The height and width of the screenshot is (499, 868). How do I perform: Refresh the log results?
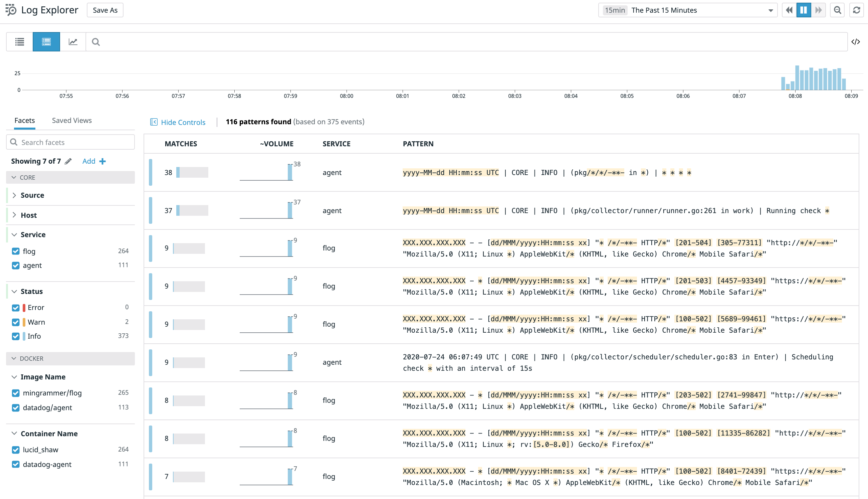pyautogui.click(x=856, y=10)
